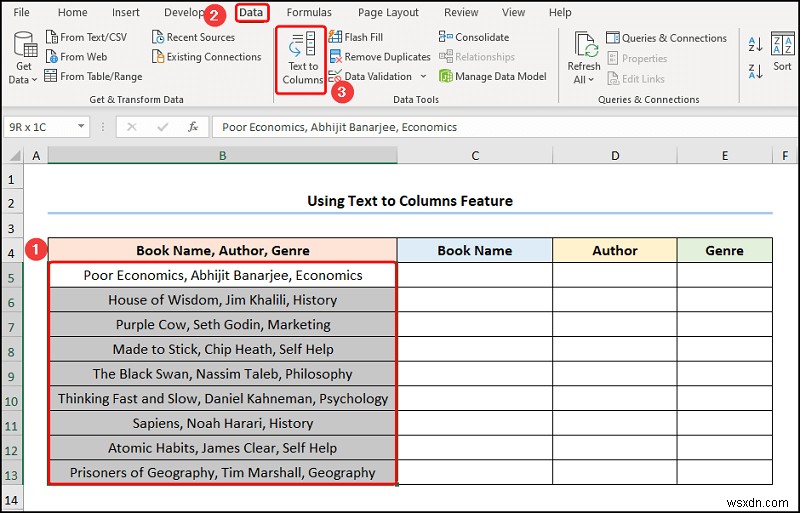
Task: Confirm entry with checkmark button
Action: [x=163, y=127]
